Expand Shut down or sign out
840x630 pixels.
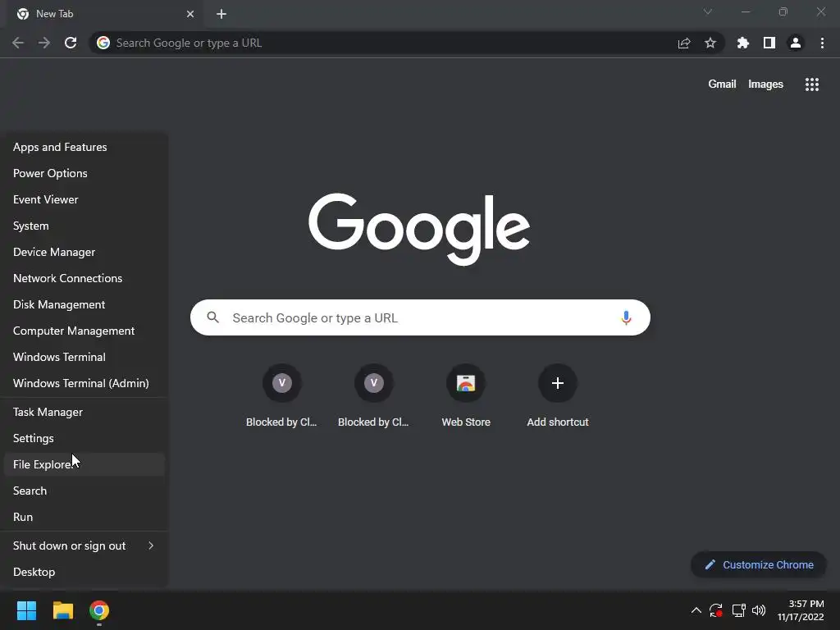pos(84,546)
